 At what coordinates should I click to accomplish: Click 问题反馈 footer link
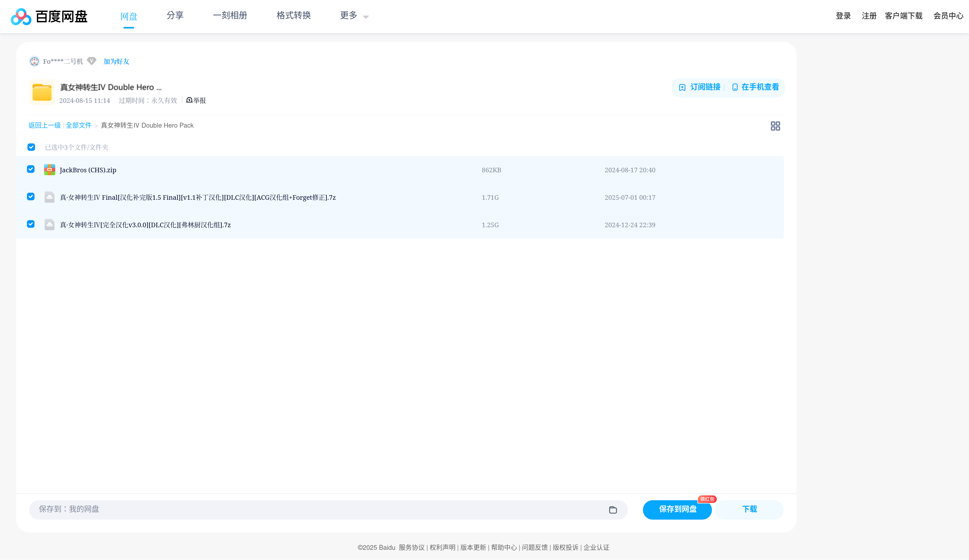(535, 547)
